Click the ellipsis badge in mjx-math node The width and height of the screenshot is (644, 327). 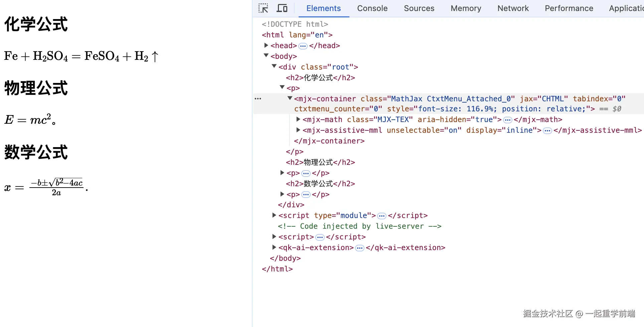508,120
